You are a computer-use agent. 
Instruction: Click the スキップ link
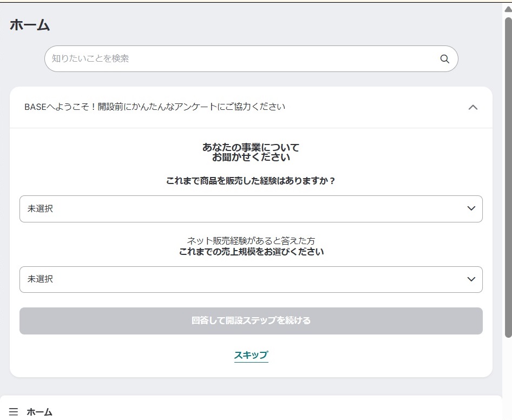pos(251,355)
